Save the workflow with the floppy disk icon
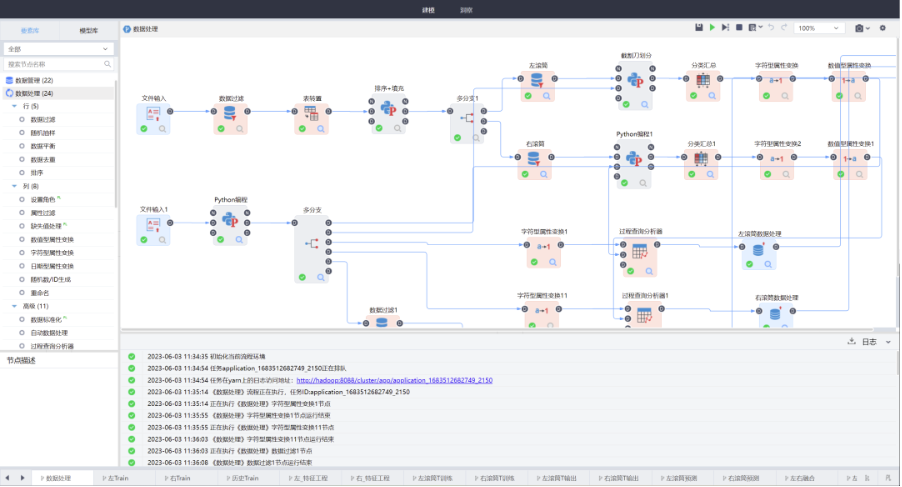The width and height of the screenshot is (902, 487). 699,28
